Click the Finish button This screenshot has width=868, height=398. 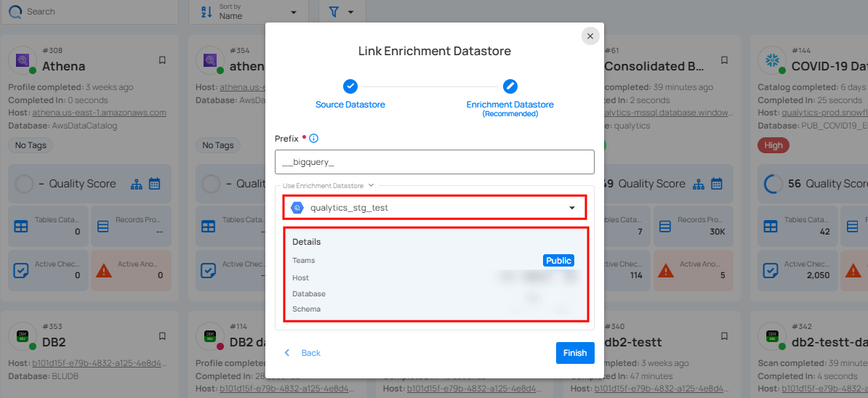click(x=575, y=353)
